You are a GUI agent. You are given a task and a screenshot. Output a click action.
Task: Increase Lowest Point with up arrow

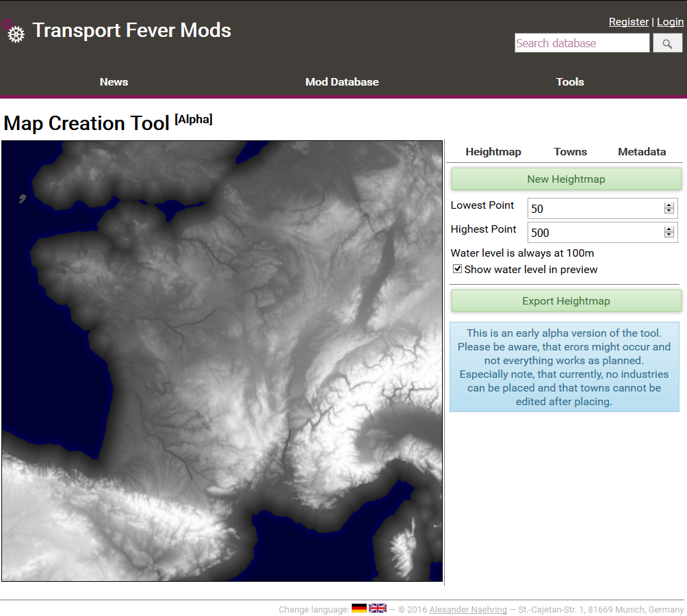coord(669,205)
